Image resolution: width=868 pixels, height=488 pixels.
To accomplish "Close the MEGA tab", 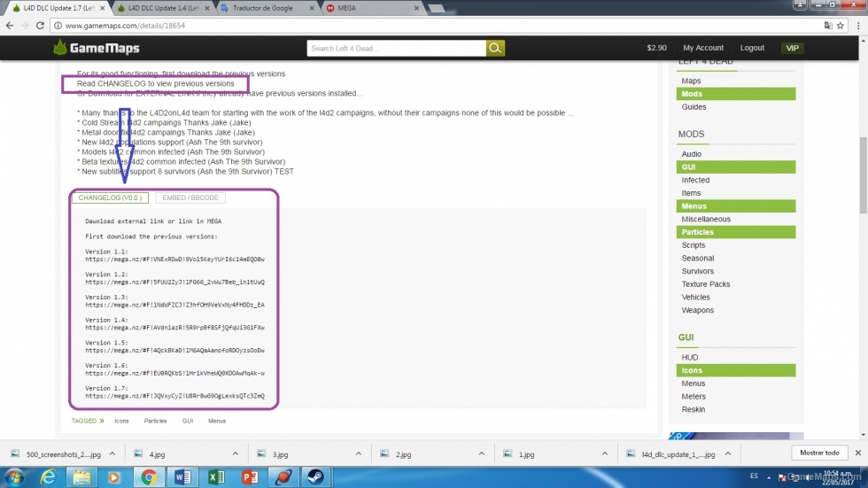I will pos(416,8).
